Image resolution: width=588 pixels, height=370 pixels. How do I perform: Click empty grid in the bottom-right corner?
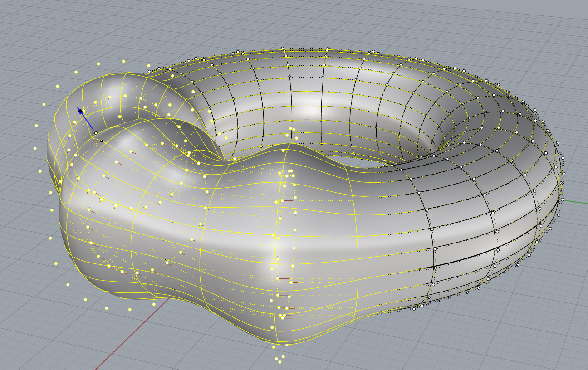point(544,345)
